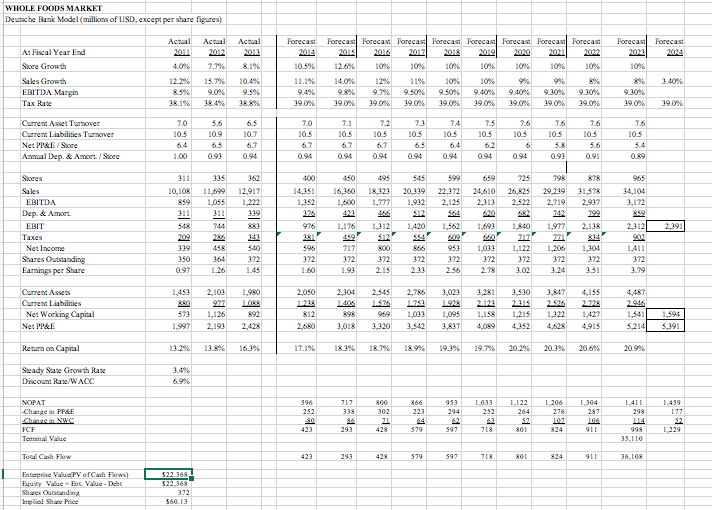Screen dimensions: 712x510
Task: Select the 2024 FCF cell 1,229
Action: click(x=672, y=429)
